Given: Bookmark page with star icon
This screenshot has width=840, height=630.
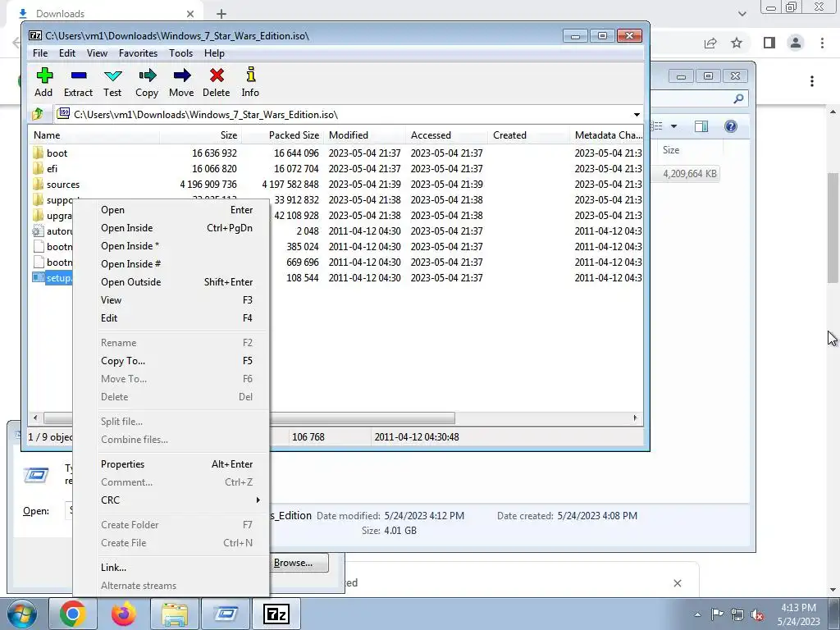Looking at the screenshot, I should click(x=737, y=43).
